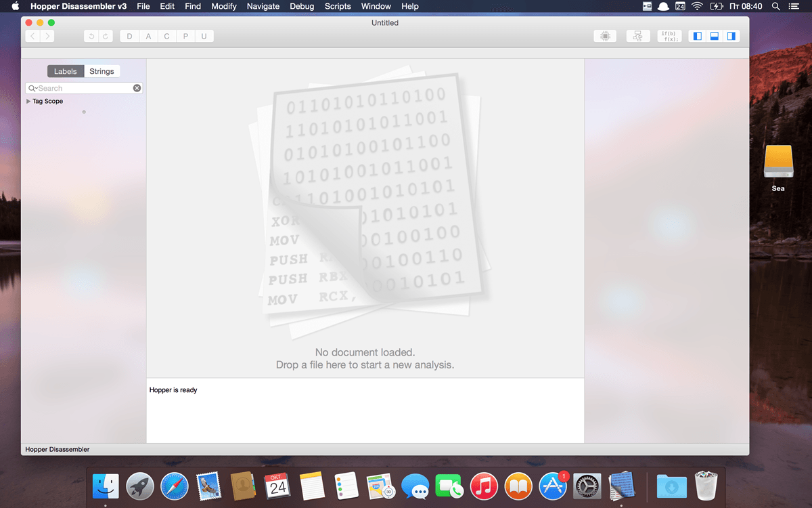Click the redo arrow in toolbar
The image size is (812, 508).
point(106,36)
